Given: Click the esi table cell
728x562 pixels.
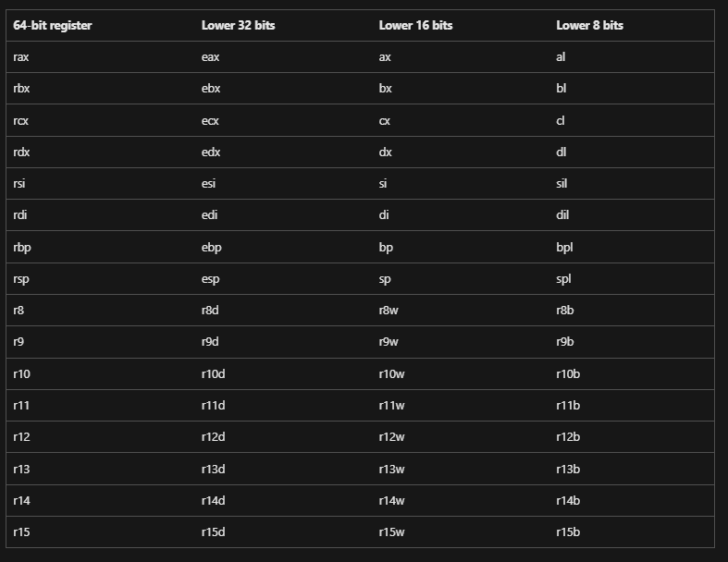Looking at the screenshot, I should click(209, 184).
